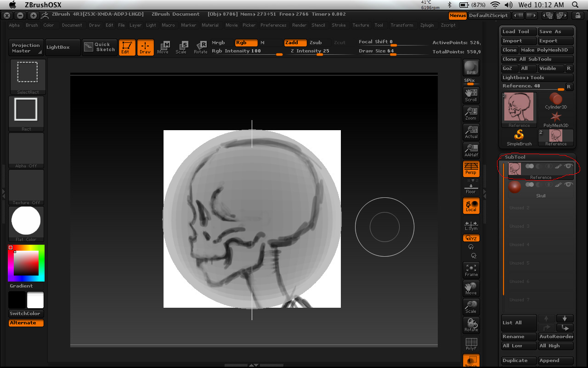Open the Zplugin menu
Screen dimensions: 588x368
click(427, 25)
